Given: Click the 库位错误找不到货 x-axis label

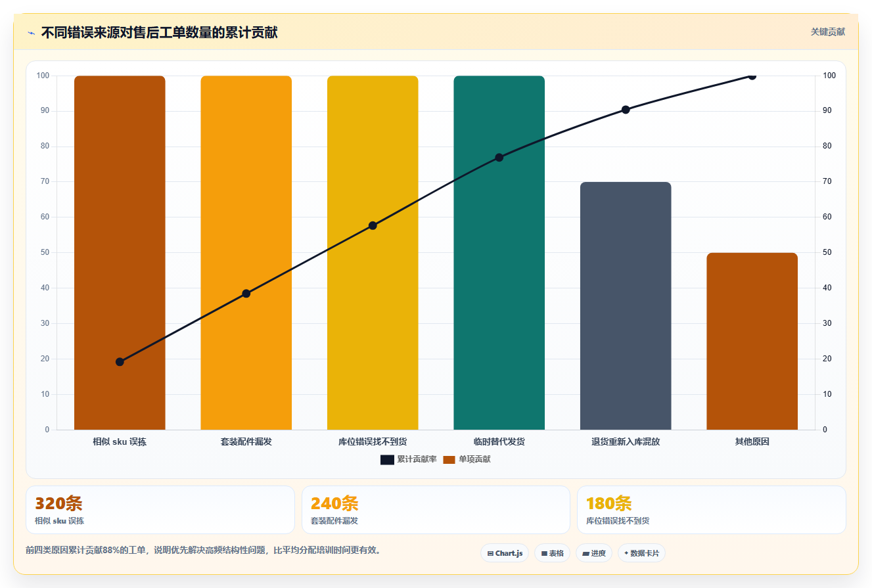Looking at the screenshot, I should tap(373, 442).
